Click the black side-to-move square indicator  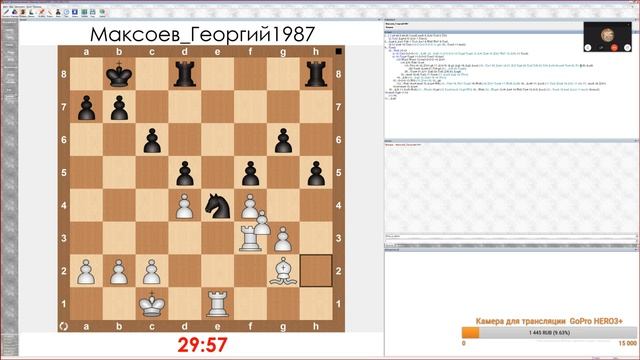[x=338, y=51]
